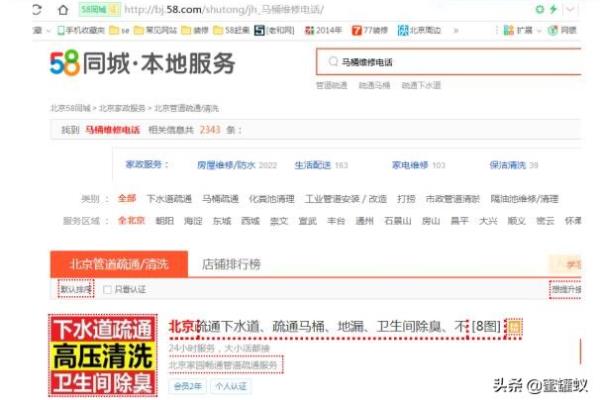Filter by the 化粪池清理 category
This screenshot has width=600, height=400.
click(x=272, y=199)
